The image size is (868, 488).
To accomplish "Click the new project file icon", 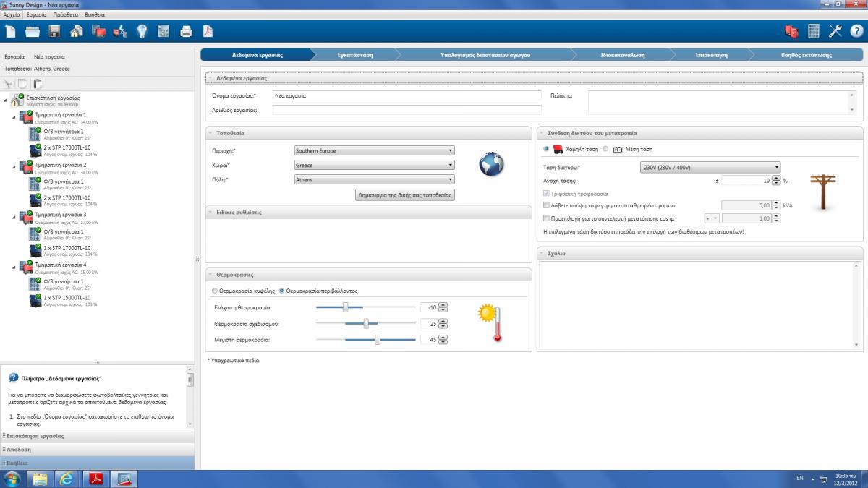I will 10,31.
